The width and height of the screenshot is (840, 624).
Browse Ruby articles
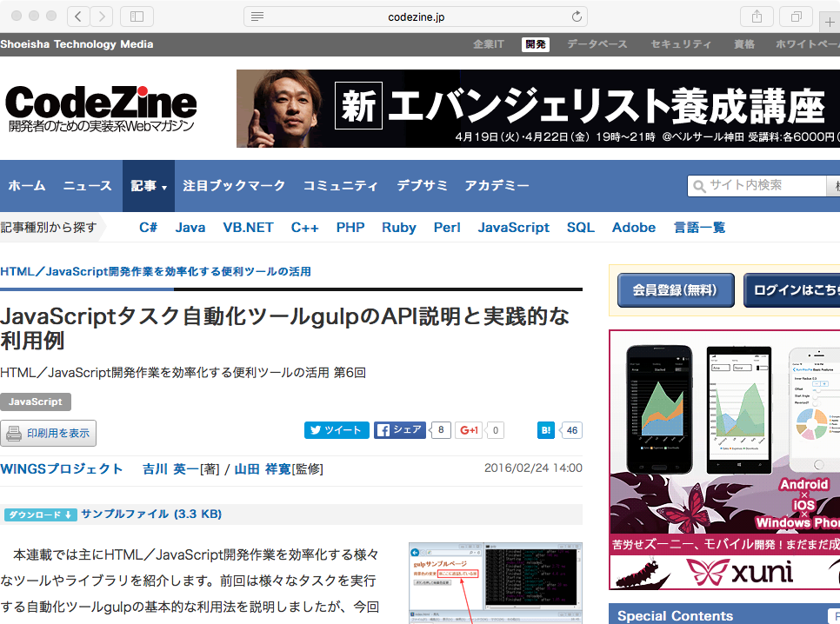coord(398,228)
